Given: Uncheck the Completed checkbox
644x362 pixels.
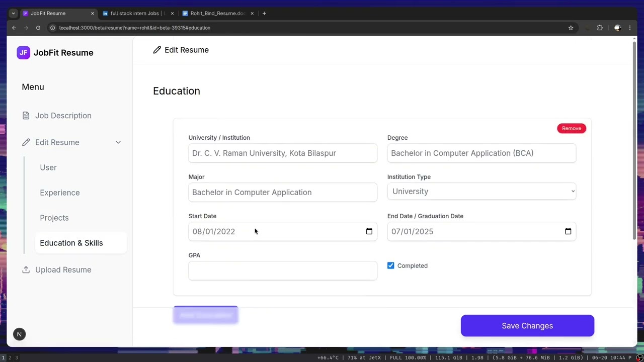Looking at the screenshot, I should click(x=391, y=265).
